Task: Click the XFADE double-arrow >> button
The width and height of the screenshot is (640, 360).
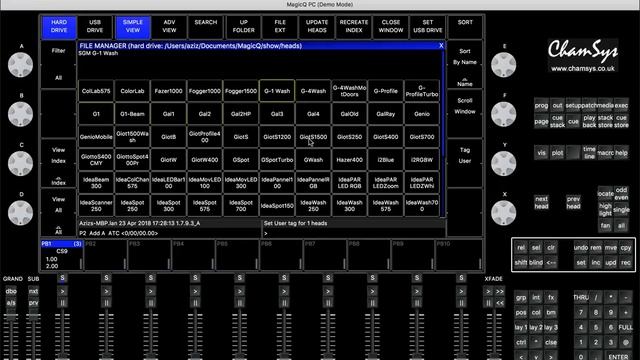Action: [x=500, y=291]
